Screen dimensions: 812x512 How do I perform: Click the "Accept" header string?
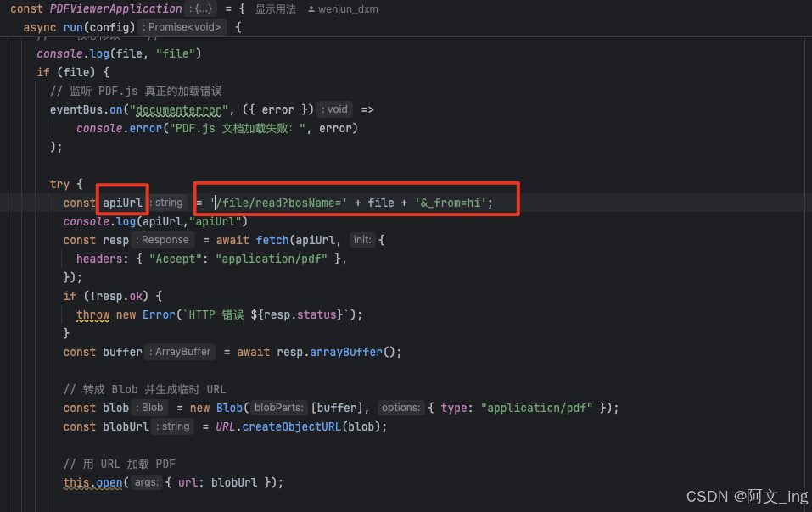point(175,259)
